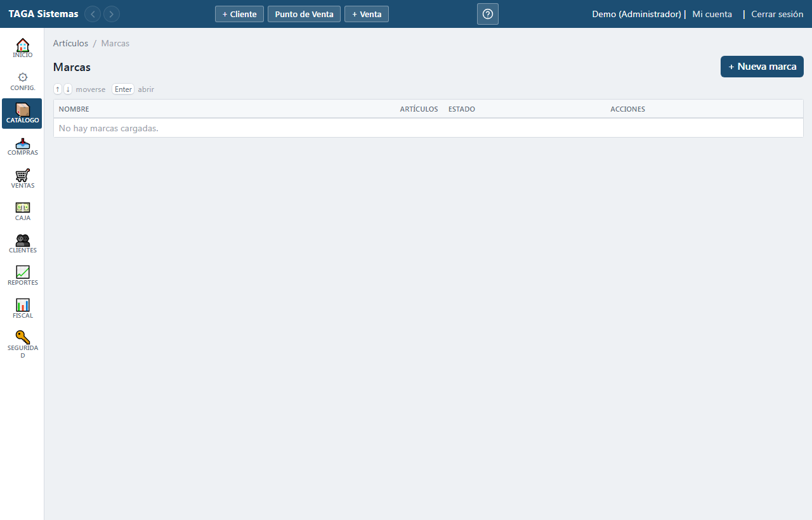This screenshot has width=812, height=520.
Task: Click the Demo (Administrador) user label
Action: click(636, 14)
